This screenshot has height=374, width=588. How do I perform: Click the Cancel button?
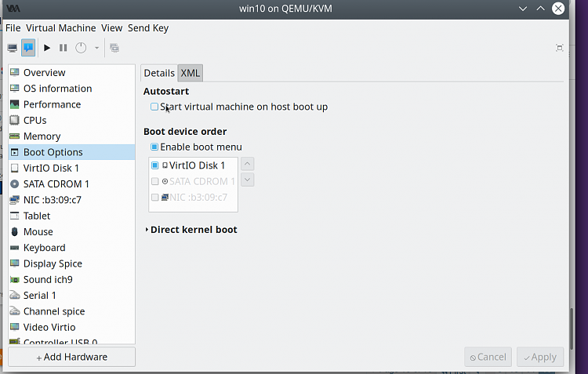click(488, 357)
